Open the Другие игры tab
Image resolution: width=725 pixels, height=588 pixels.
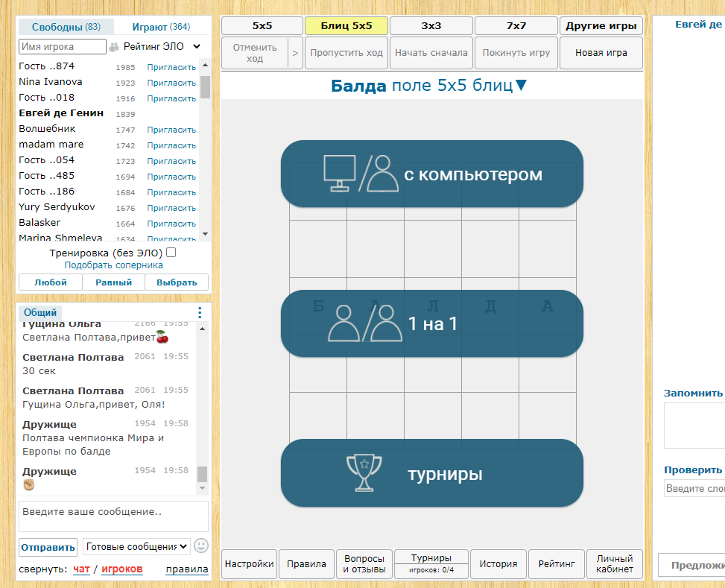click(601, 26)
